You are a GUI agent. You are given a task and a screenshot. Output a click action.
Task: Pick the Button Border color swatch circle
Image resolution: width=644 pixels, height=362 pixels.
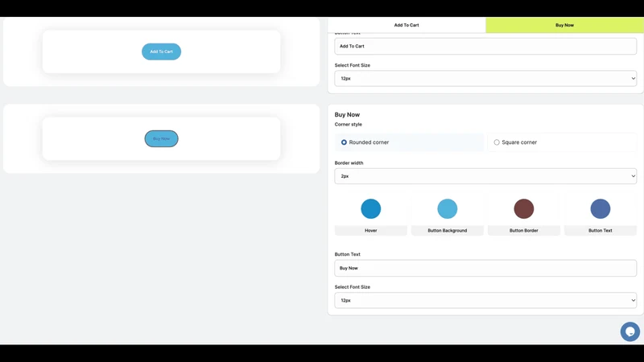coord(524,208)
